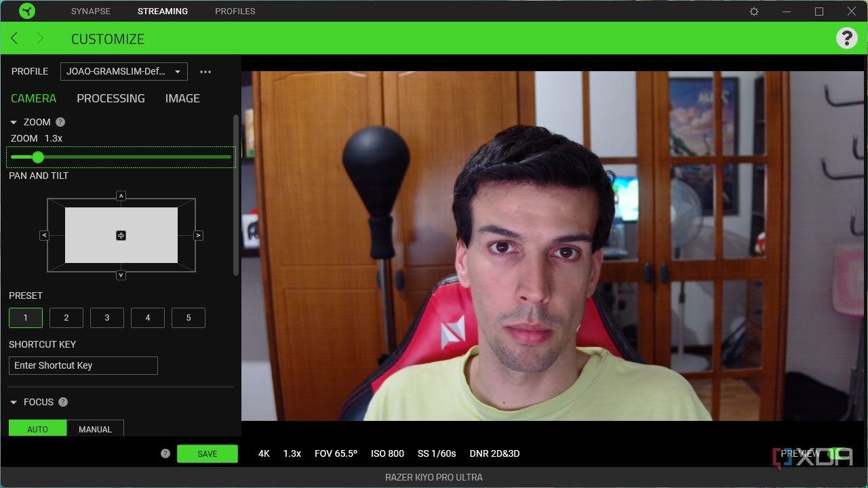Set focus mode to Auto
The image size is (868, 488).
point(37,428)
